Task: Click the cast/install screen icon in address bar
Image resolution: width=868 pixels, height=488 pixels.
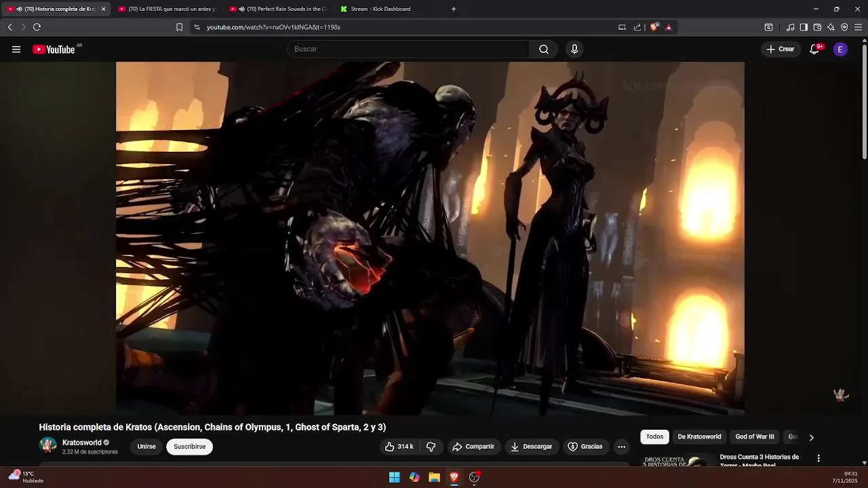Action: pyautogui.click(x=622, y=27)
